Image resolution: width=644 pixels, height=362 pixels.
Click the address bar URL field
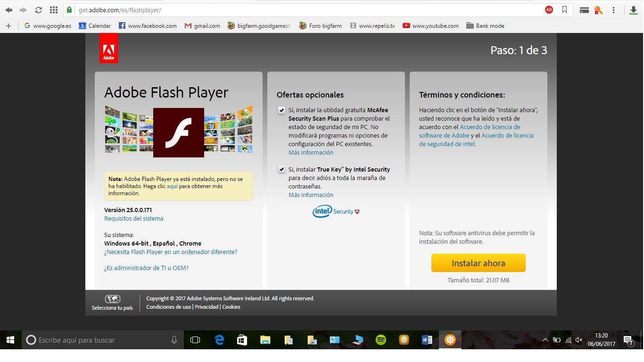pyautogui.click(x=306, y=10)
